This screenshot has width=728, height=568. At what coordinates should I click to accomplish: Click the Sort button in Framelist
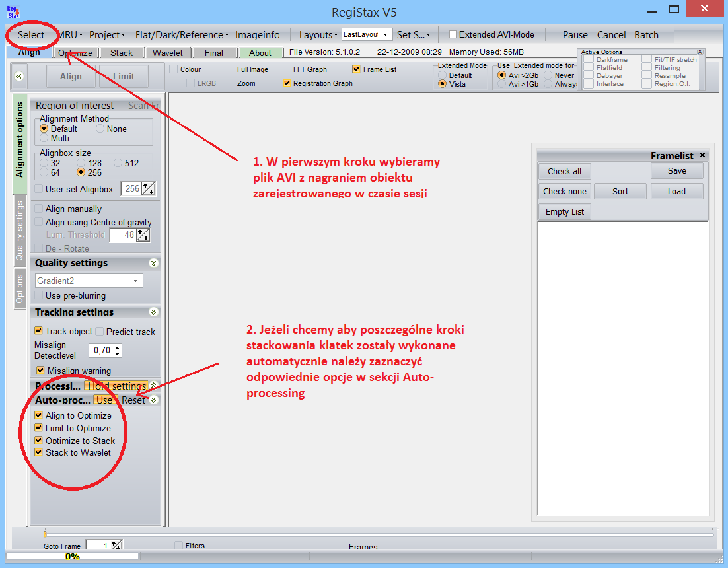(620, 191)
